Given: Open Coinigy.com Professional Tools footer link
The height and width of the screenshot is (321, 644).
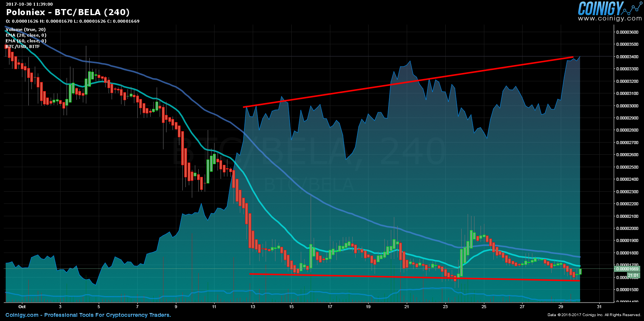Looking at the screenshot, I should point(88,315).
